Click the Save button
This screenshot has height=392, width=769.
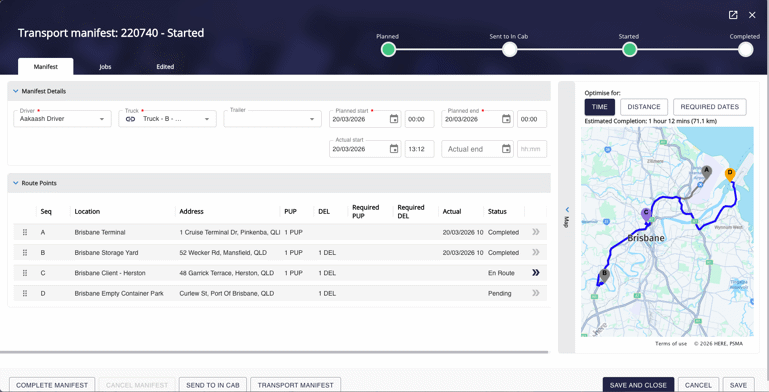click(x=739, y=385)
